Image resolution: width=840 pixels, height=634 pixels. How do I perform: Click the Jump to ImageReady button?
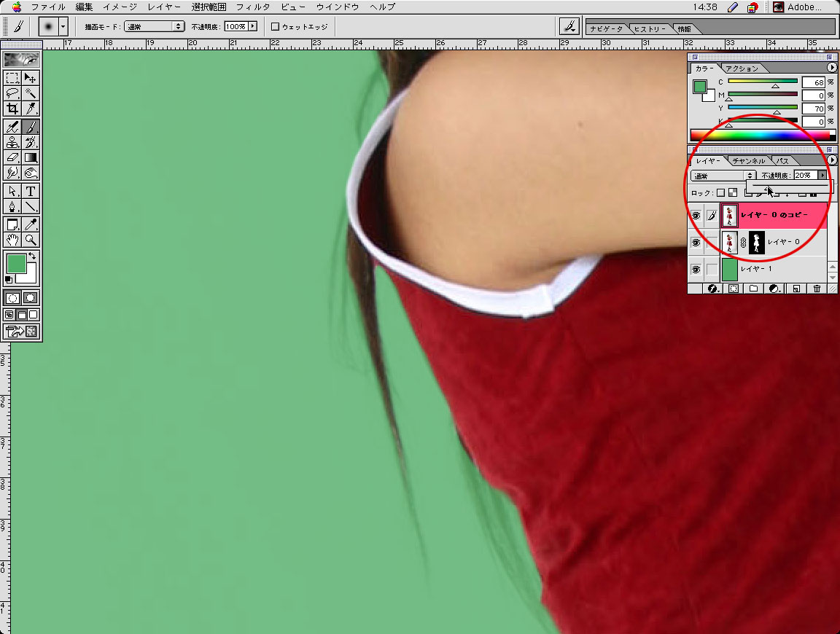21,332
